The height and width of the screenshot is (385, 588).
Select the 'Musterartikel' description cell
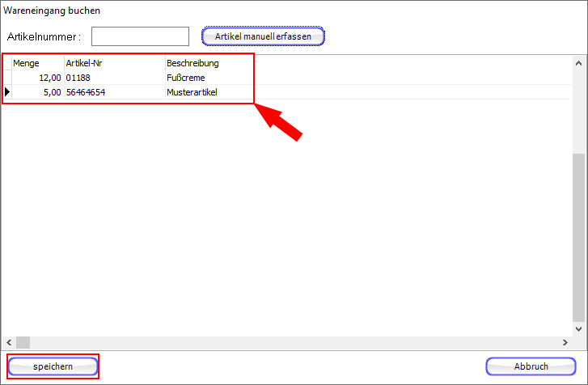pyautogui.click(x=209, y=92)
